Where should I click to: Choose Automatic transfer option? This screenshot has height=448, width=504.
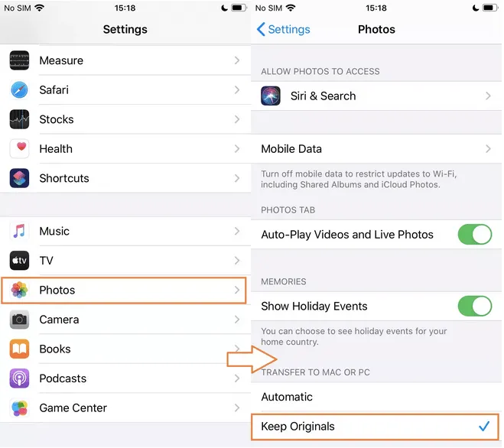[376, 397]
